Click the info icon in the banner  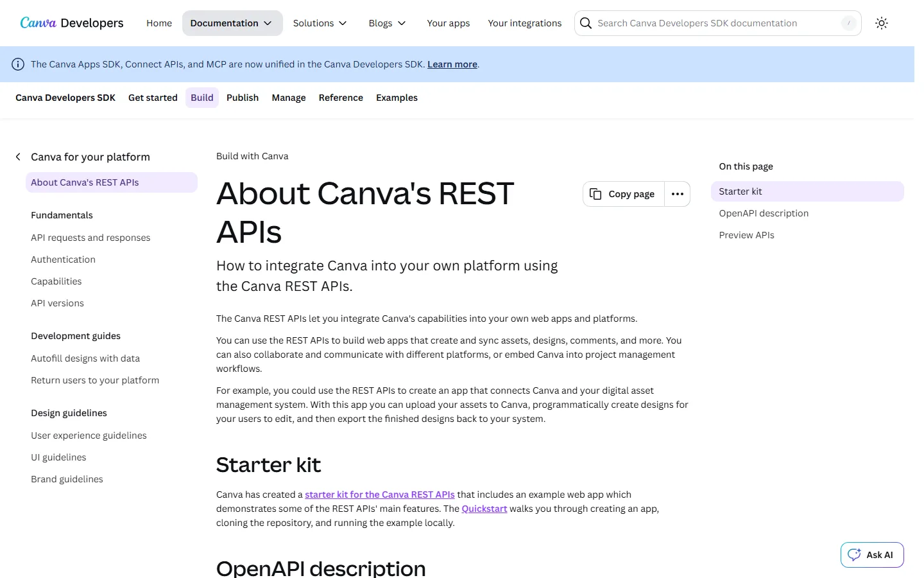(18, 64)
